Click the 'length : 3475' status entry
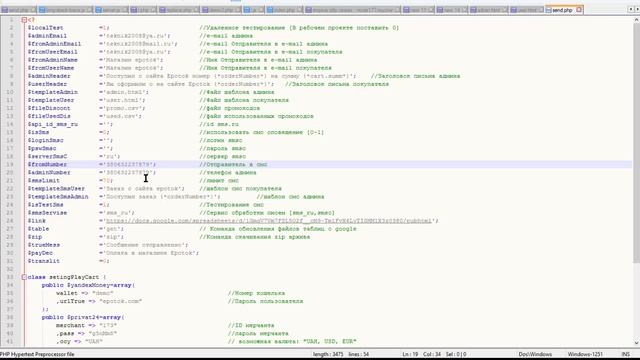The image size is (640, 360). 328,354
